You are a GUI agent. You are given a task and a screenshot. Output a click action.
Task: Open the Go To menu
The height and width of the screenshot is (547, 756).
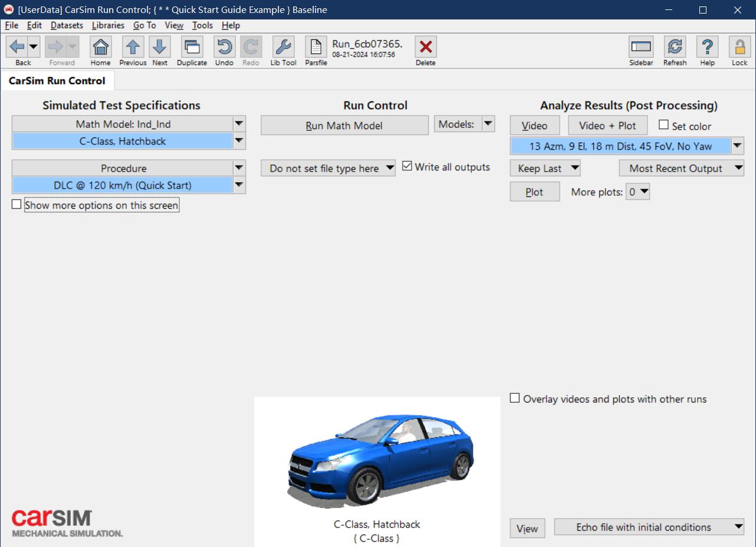point(144,25)
